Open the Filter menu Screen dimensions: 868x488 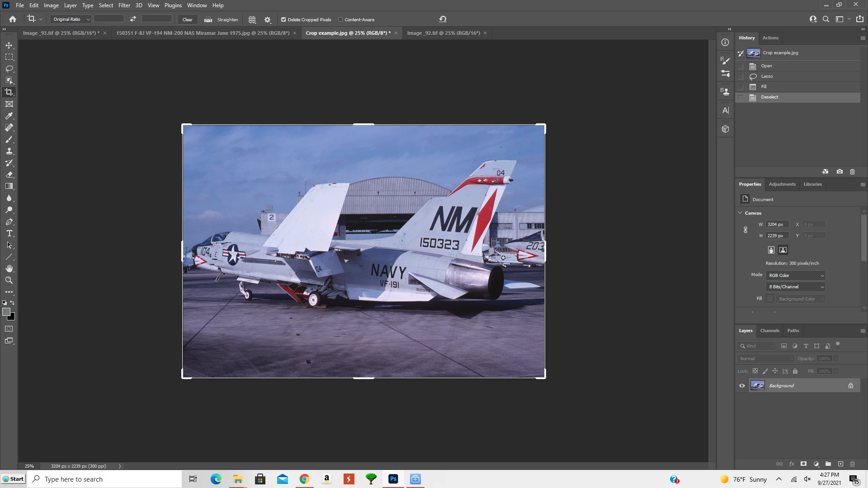tap(124, 5)
